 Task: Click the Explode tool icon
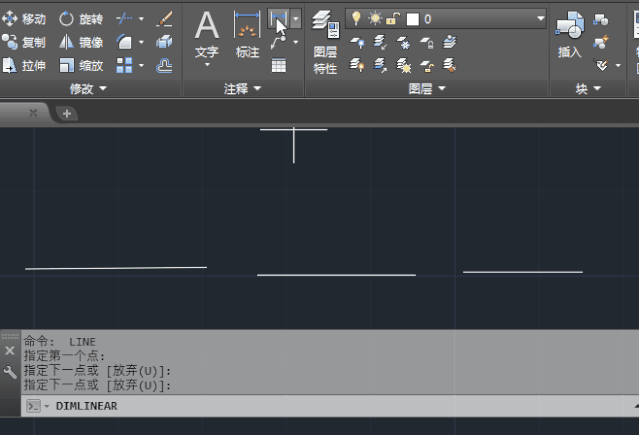tap(165, 42)
